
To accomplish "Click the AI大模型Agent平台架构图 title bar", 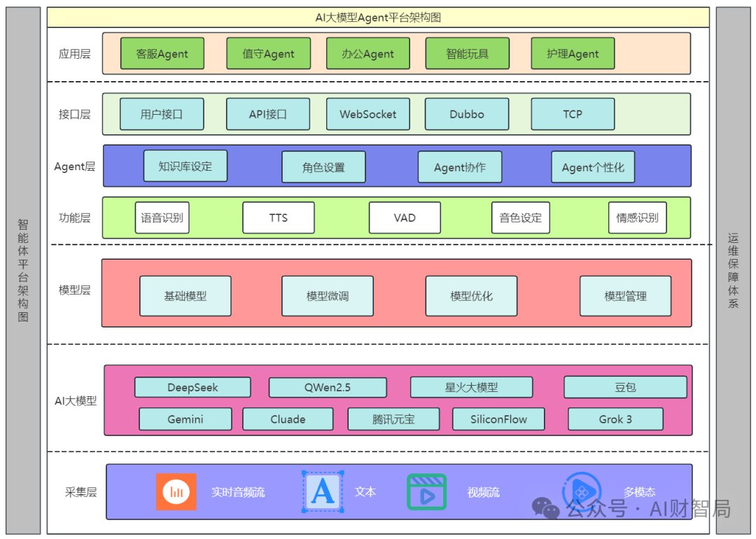I will (x=378, y=17).
